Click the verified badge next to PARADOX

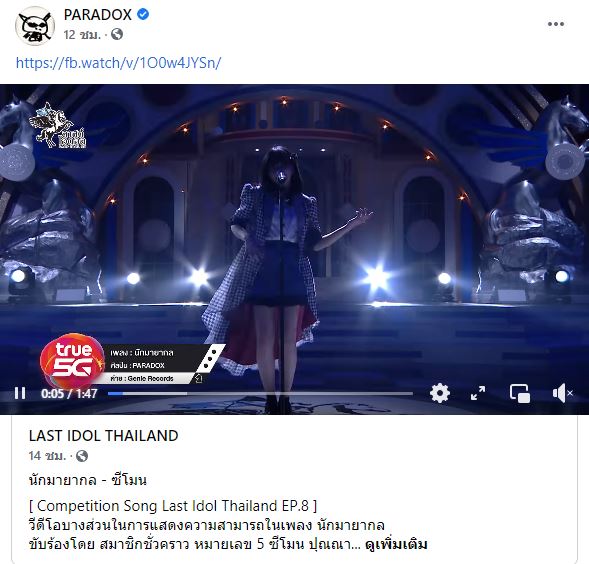point(143,14)
